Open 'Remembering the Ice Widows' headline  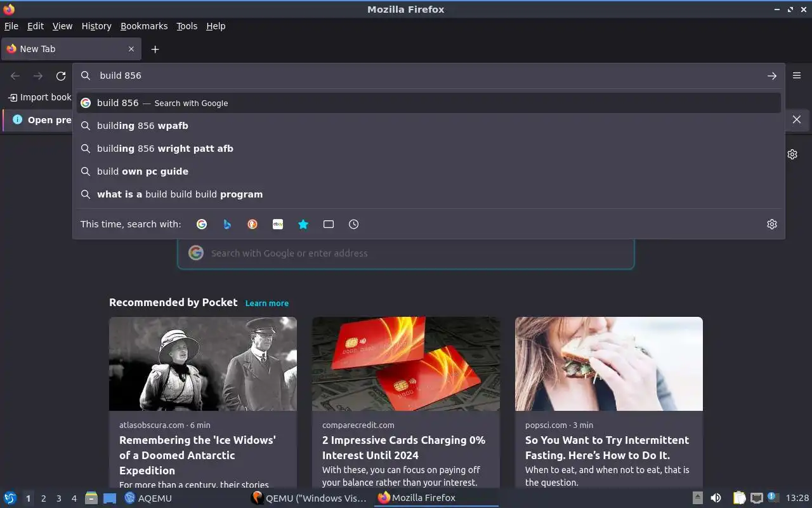pyautogui.click(x=197, y=455)
